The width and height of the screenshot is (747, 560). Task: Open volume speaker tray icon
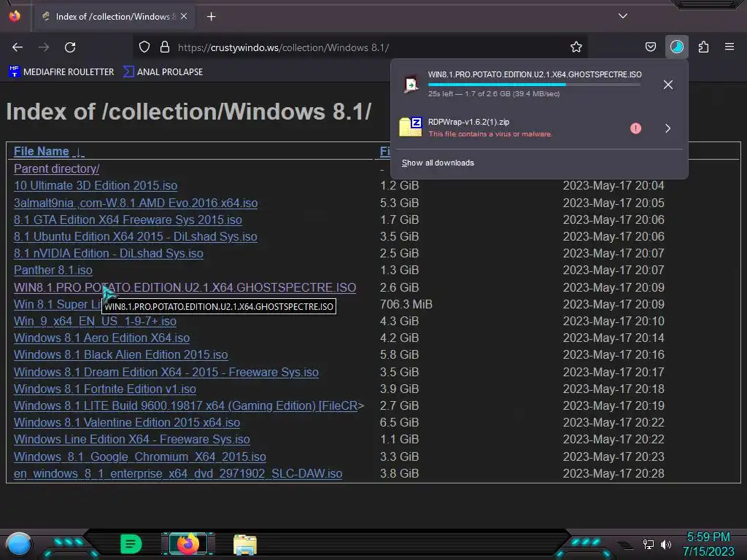click(x=666, y=544)
